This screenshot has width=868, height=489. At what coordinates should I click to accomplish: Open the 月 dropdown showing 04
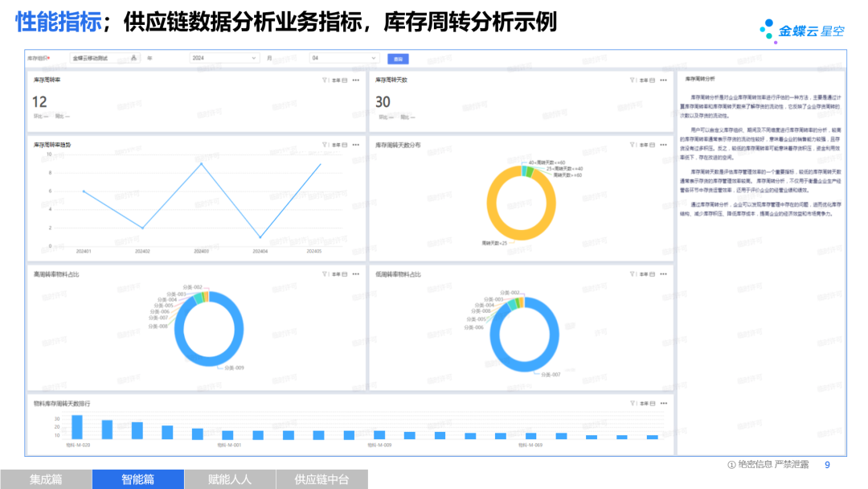(x=343, y=58)
